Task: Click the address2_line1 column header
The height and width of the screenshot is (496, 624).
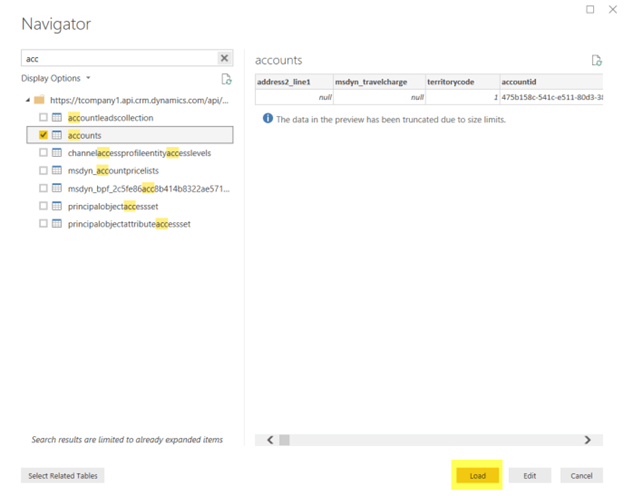Action: click(294, 82)
